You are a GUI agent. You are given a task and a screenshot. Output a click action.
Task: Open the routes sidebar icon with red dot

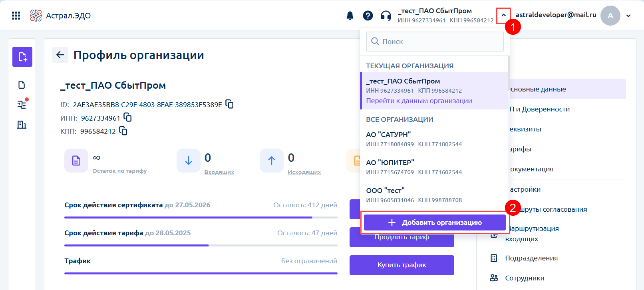coord(22,104)
